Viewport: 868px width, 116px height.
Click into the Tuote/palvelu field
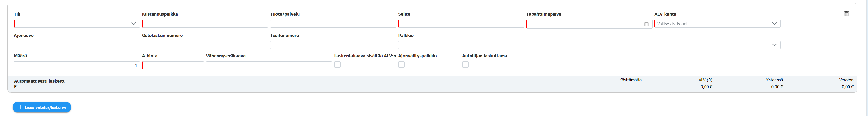coord(333,23)
